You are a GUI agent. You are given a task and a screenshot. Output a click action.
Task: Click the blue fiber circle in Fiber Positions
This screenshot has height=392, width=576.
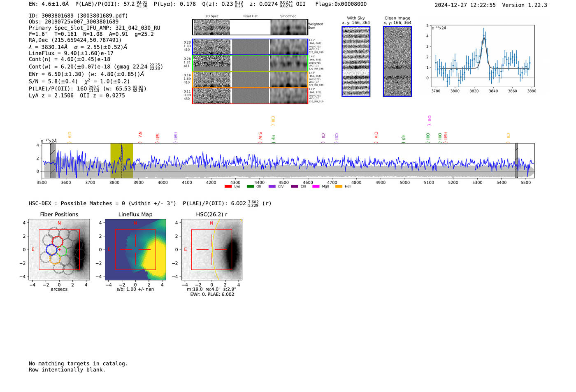51,250
